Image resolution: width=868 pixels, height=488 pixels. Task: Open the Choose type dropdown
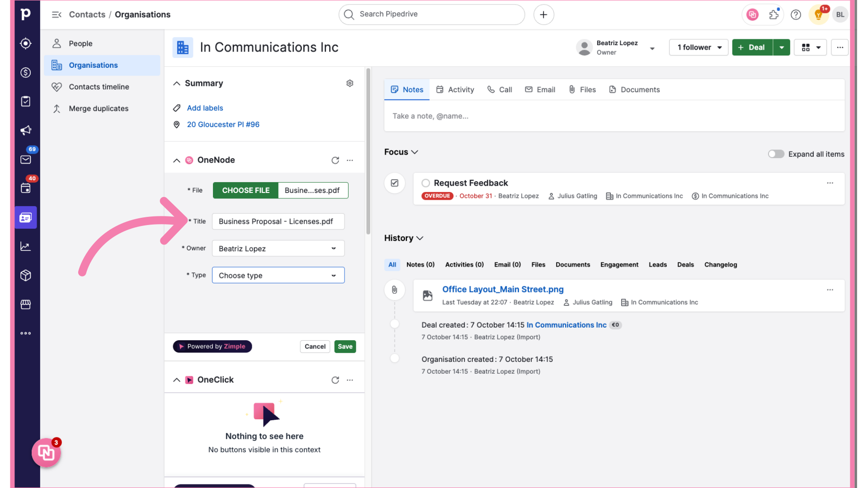(x=278, y=275)
